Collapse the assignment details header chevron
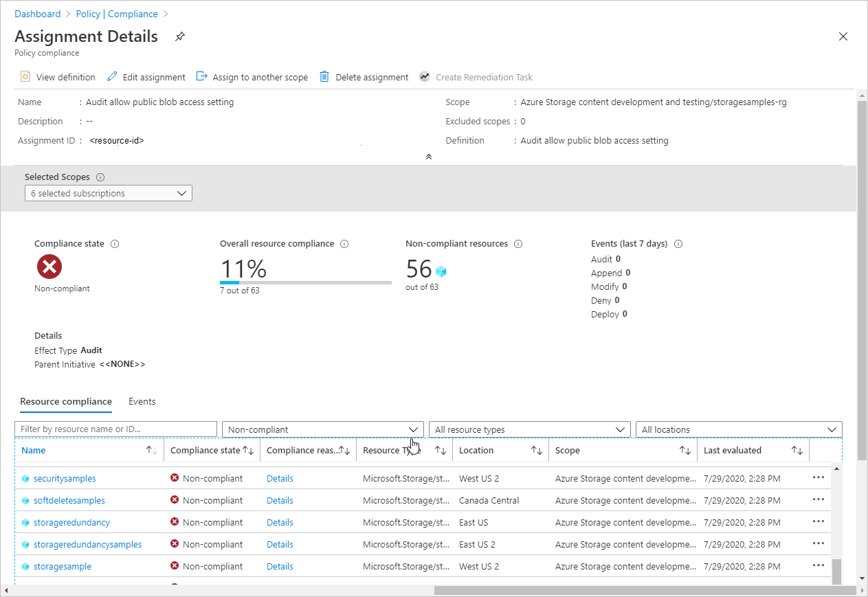The width and height of the screenshot is (868, 597). coord(428,157)
